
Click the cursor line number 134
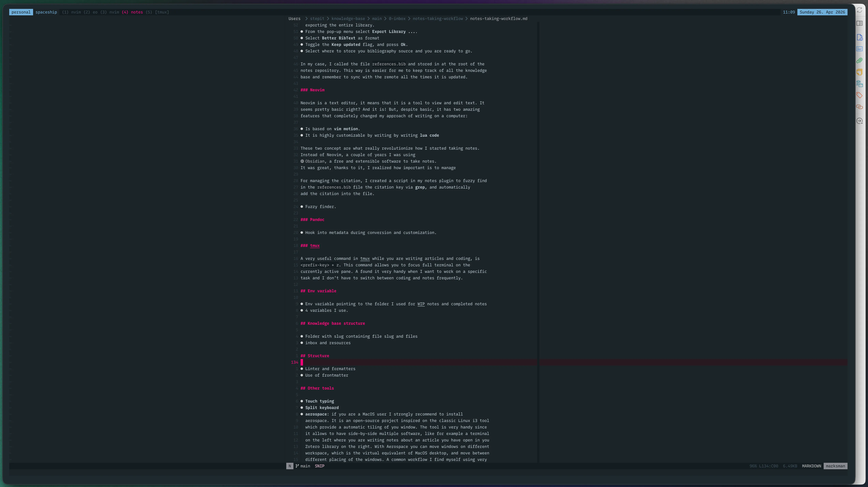coord(294,362)
